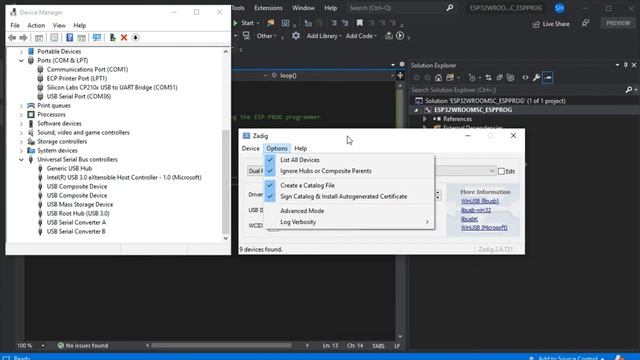The height and width of the screenshot is (360, 640).
Task: Expand the Print queues node
Action: coord(21,106)
